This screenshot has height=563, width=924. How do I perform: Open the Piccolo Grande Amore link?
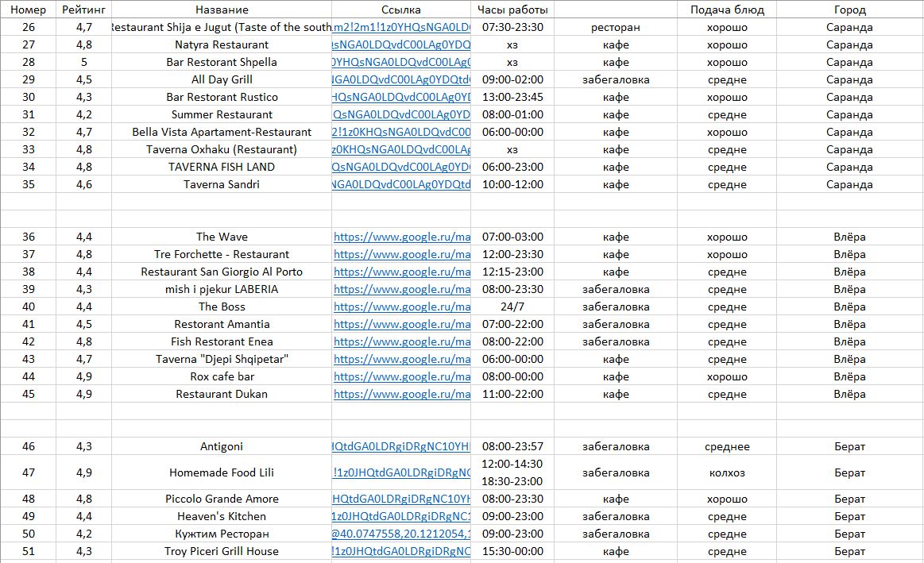(401, 499)
